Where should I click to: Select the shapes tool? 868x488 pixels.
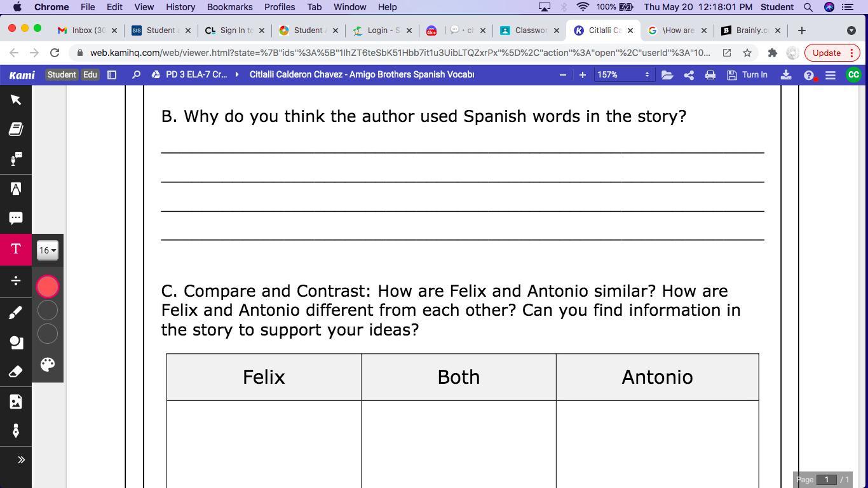pos(16,342)
